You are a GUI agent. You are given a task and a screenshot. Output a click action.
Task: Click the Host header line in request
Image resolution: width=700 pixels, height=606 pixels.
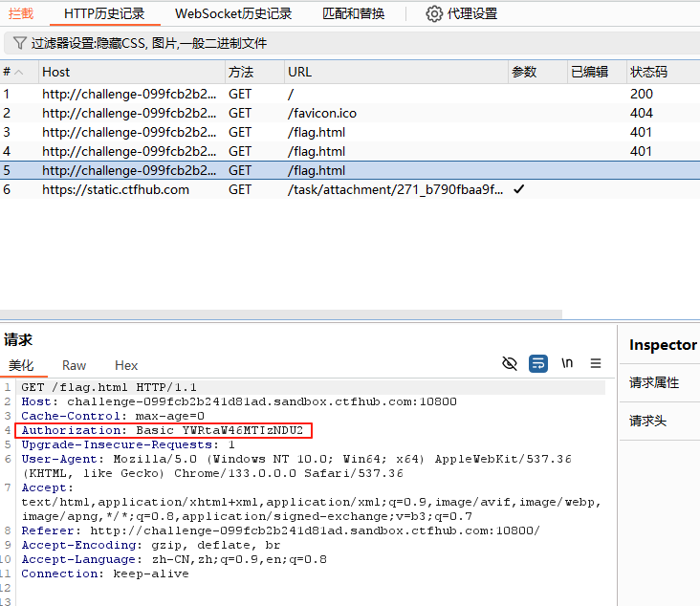click(x=239, y=401)
